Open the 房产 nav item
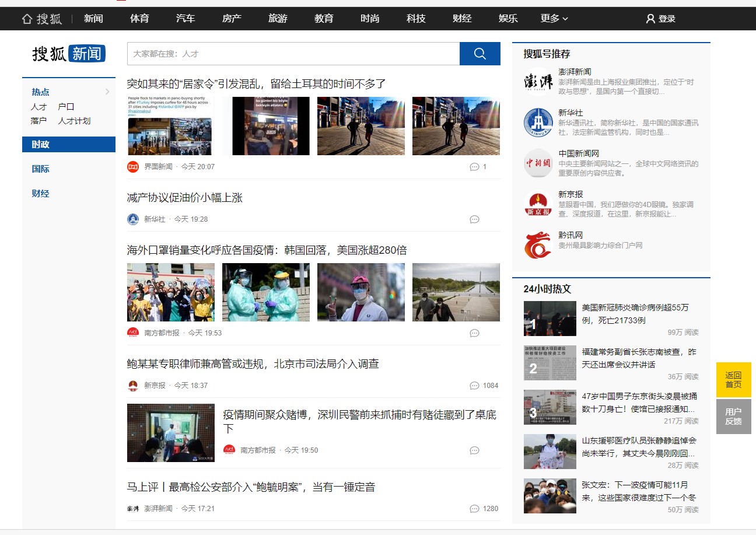This screenshot has height=535, width=756. [x=232, y=19]
